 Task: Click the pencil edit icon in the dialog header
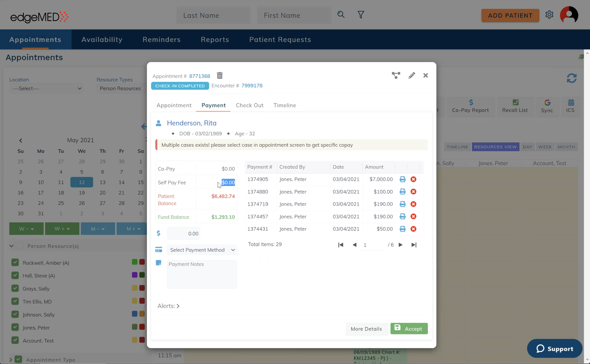(x=412, y=75)
